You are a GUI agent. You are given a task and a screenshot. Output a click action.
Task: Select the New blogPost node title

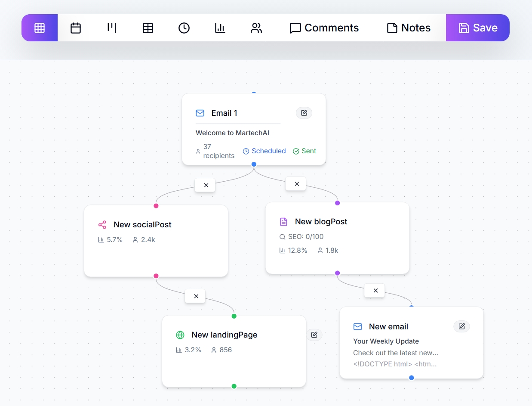pyautogui.click(x=321, y=222)
